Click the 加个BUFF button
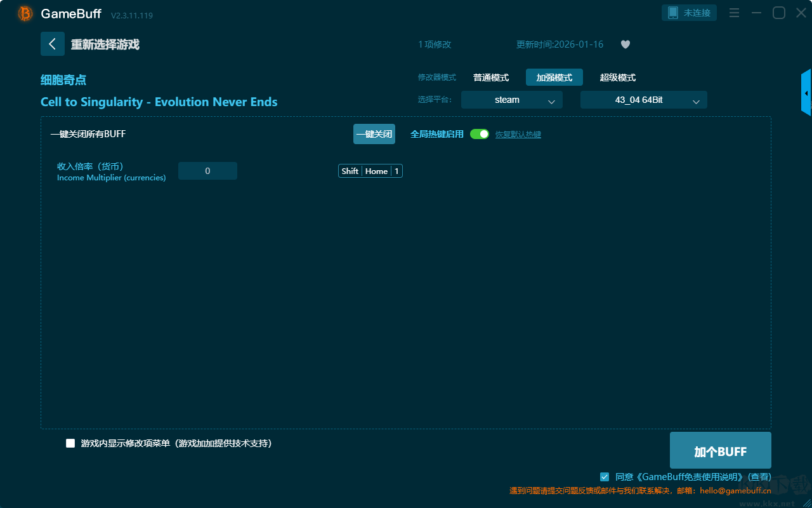This screenshot has height=508, width=812. tap(720, 451)
